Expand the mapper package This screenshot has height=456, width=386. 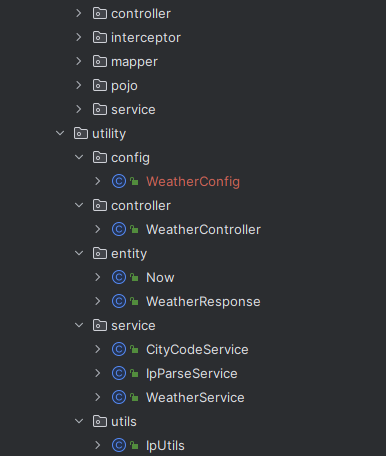click(x=79, y=61)
